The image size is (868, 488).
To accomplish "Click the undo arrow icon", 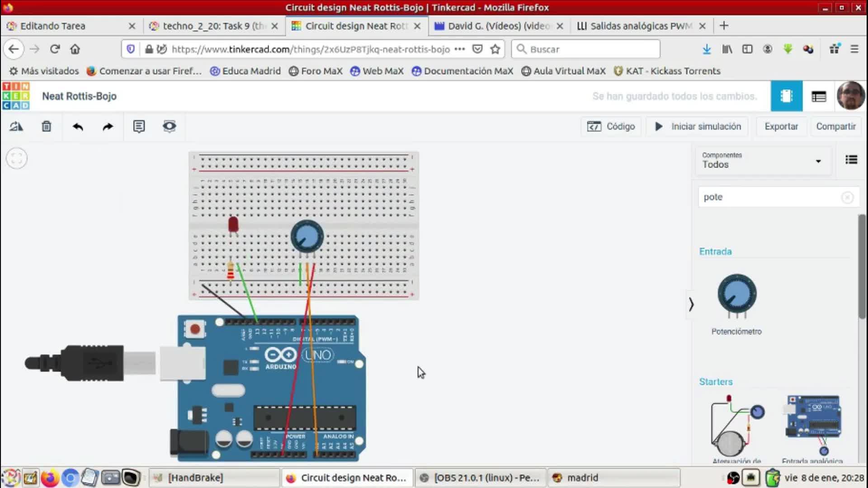I will [x=78, y=127].
